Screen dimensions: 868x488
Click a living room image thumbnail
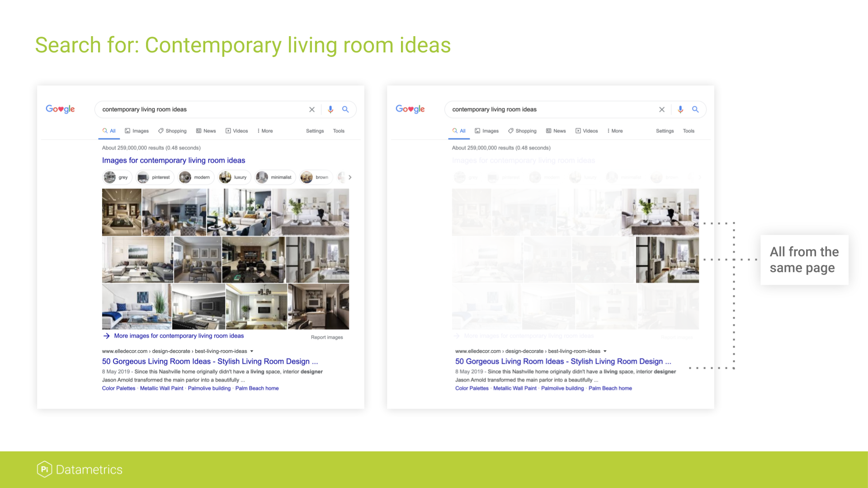pyautogui.click(x=122, y=211)
